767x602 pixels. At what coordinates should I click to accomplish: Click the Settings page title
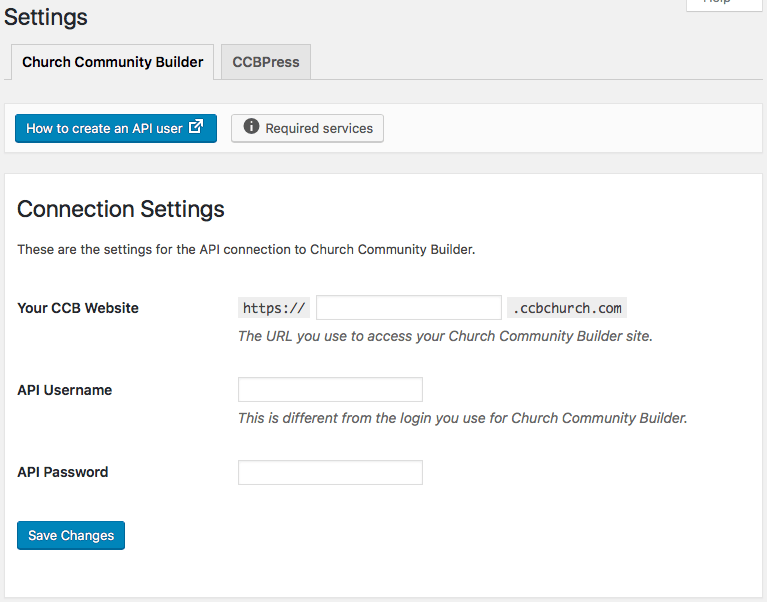click(45, 17)
